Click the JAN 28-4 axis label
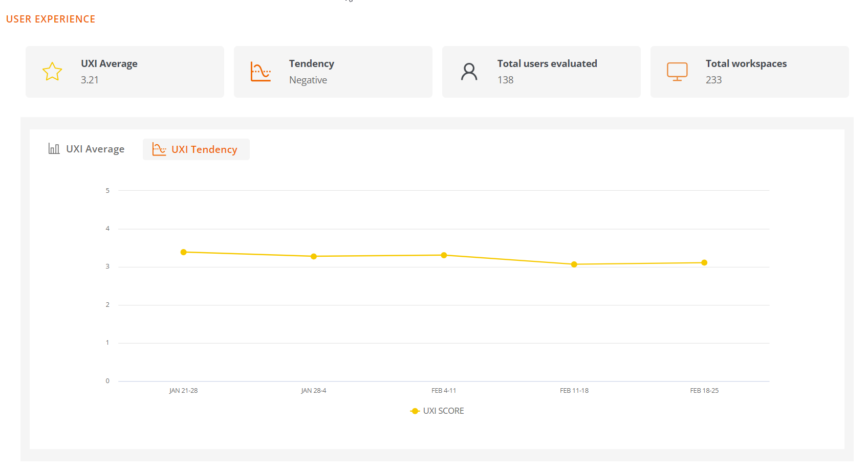868x469 pixels. point(314,390)
